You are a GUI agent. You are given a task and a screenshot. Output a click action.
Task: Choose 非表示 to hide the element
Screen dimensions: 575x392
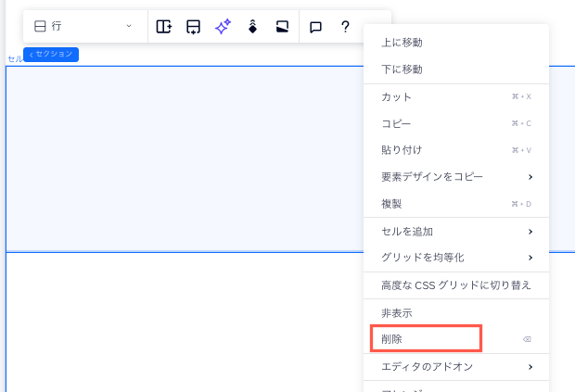click(x=456, y=313)
